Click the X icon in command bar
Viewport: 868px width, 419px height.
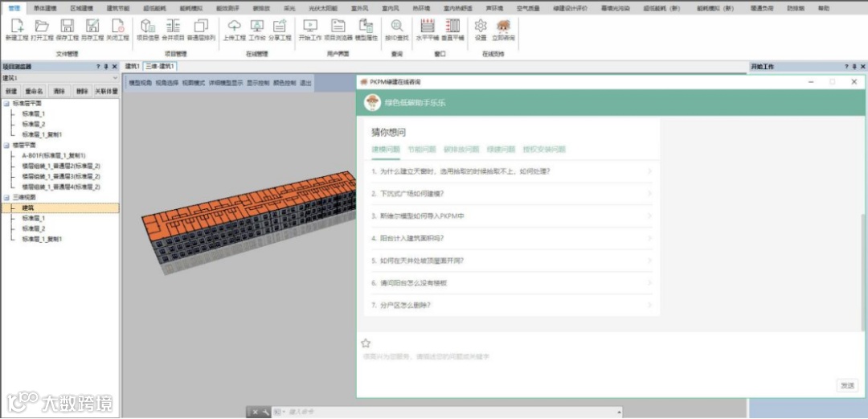point(255,413)
